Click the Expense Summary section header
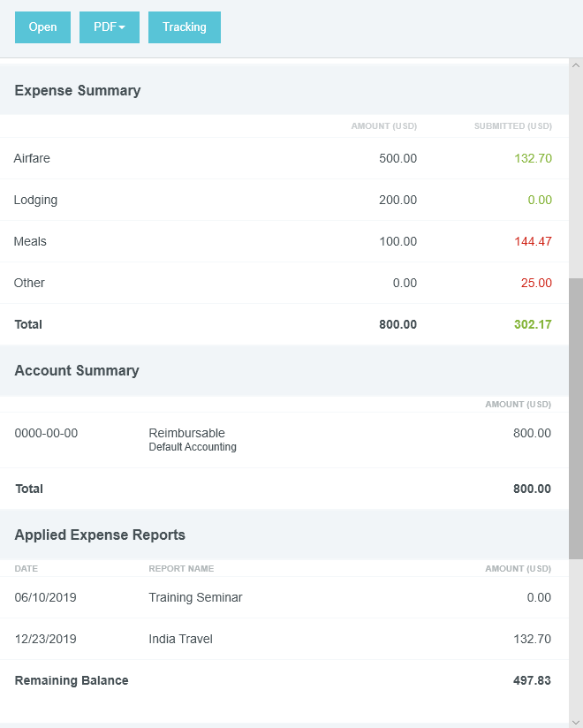 tap(78, 91)
